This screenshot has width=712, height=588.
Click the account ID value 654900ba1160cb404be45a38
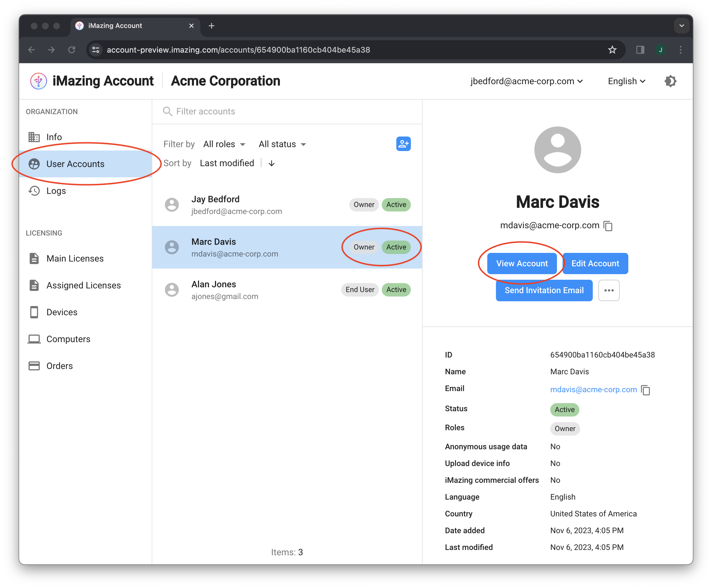click(x=602, y=355)
